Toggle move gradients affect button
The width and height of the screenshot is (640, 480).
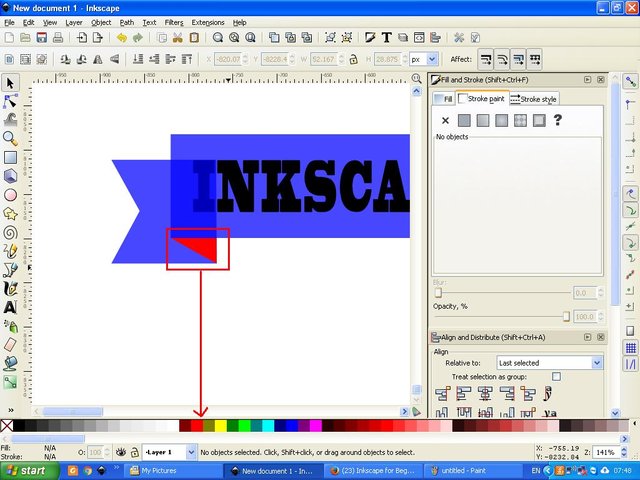(518, 60)
